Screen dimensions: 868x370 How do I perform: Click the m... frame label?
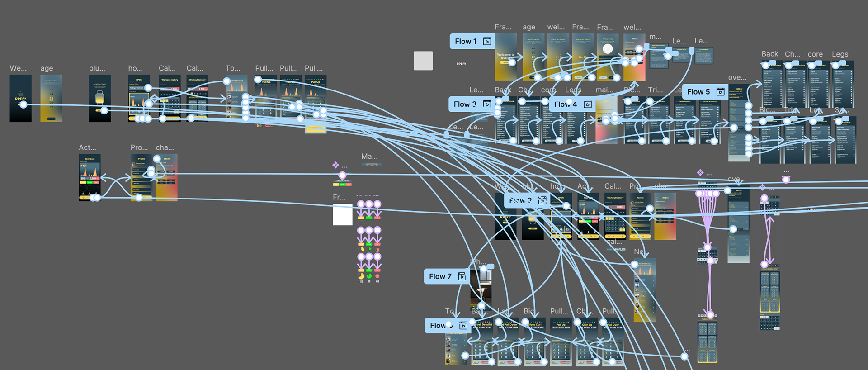(x=655, y=37)
